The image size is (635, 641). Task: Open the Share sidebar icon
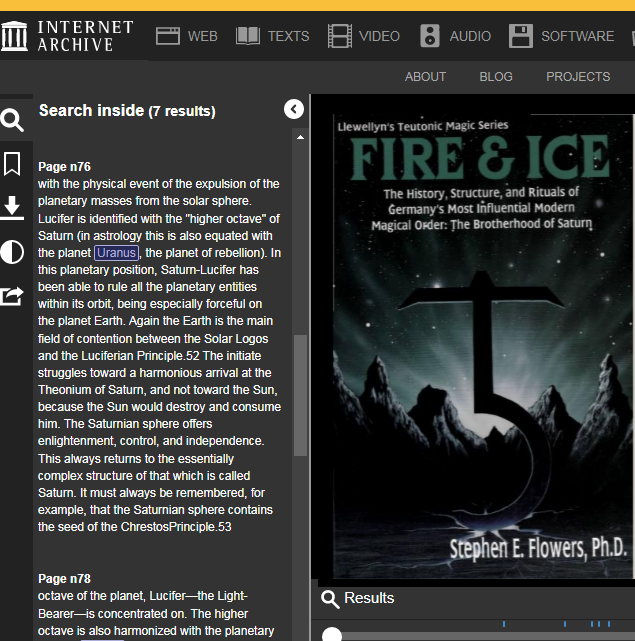pyautogui.click(x=12, y=296)
